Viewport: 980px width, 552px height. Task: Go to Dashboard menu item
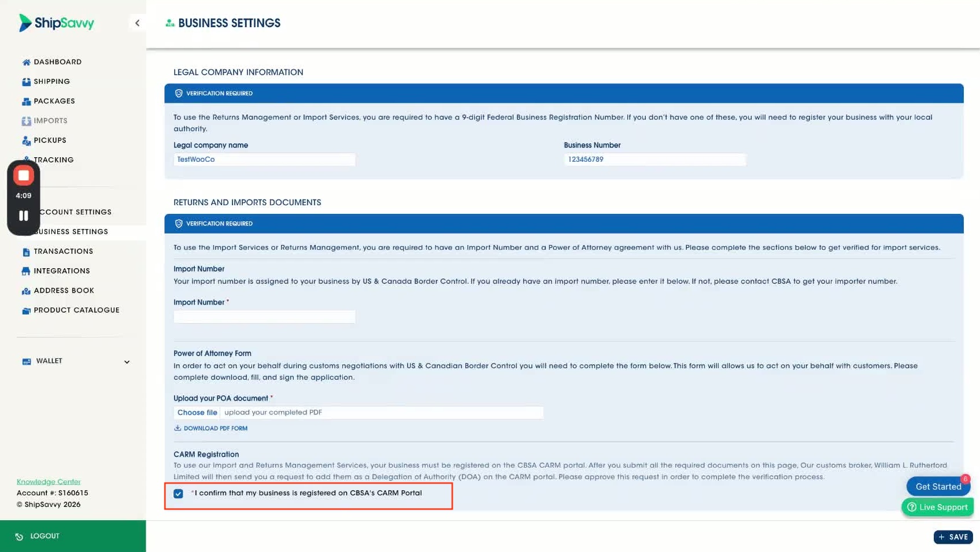point(58,62)
